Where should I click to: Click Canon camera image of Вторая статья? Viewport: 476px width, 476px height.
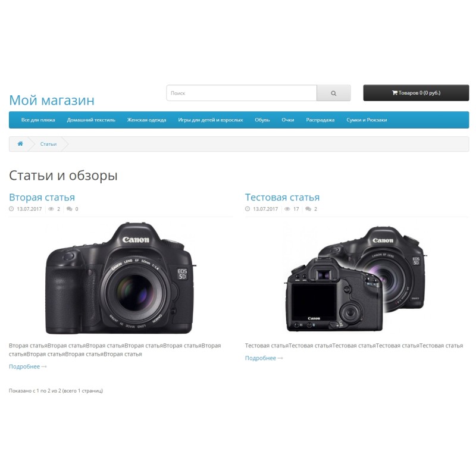[121, 278]
